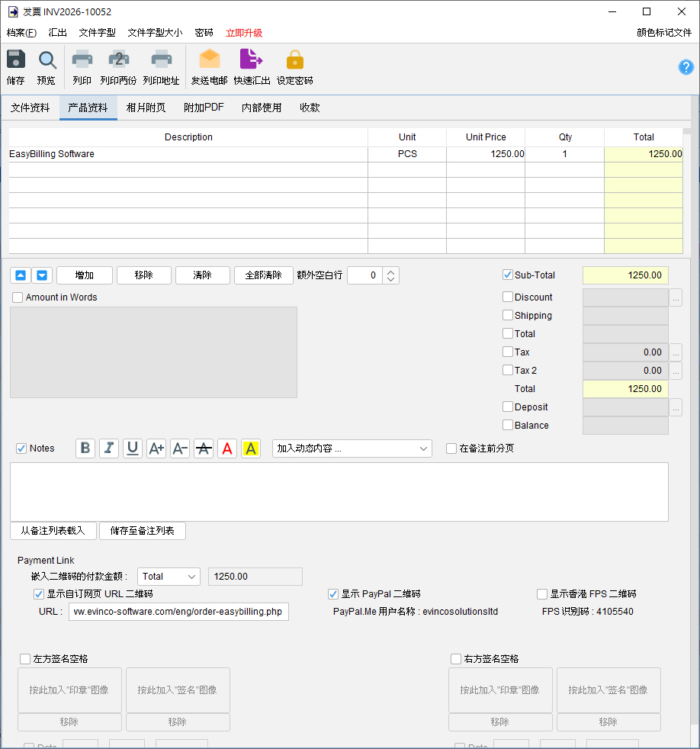Decrease 额外空白行 with down arrow
The height and width of the screenshot is (749, 700).
coord(390,279)
